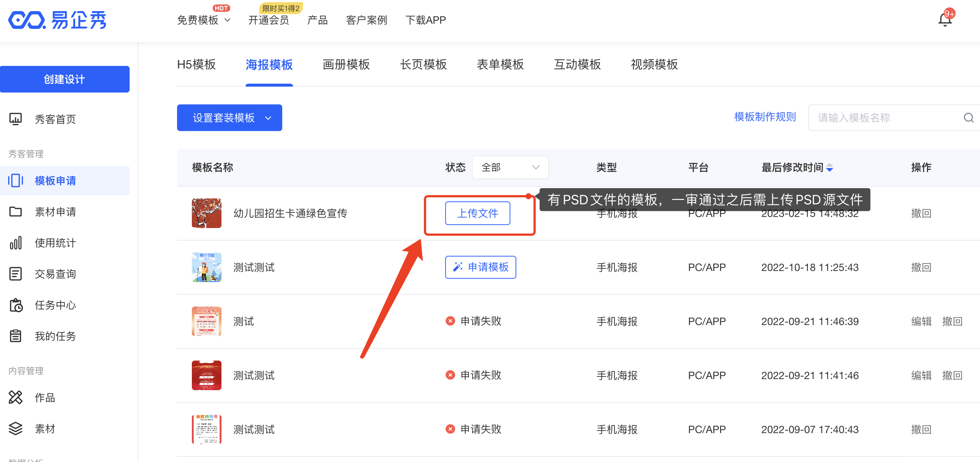This screenshot has width=980, height=462.
Task: Open the 状态 全部 filter dropdown
Action: pyautogui.click(x=510, y=167)
